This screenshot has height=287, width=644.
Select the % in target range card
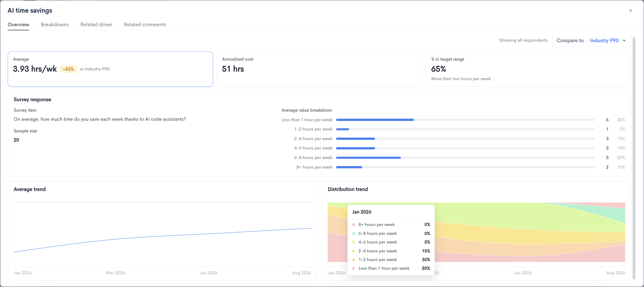(528, 69)
